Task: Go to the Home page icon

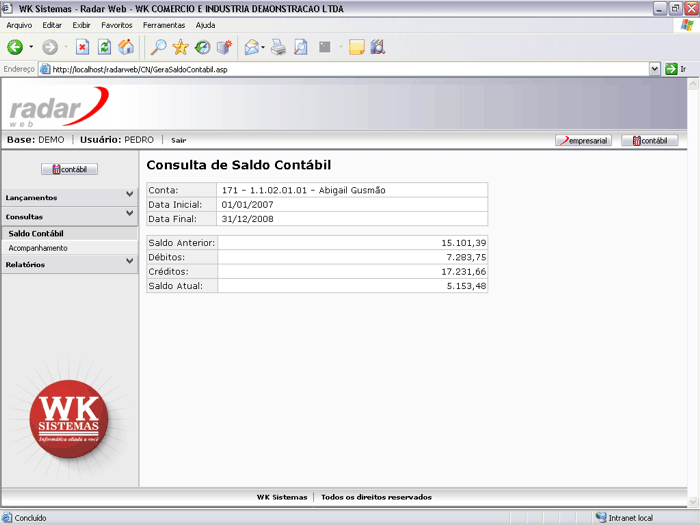Action: tap(126, 47)
